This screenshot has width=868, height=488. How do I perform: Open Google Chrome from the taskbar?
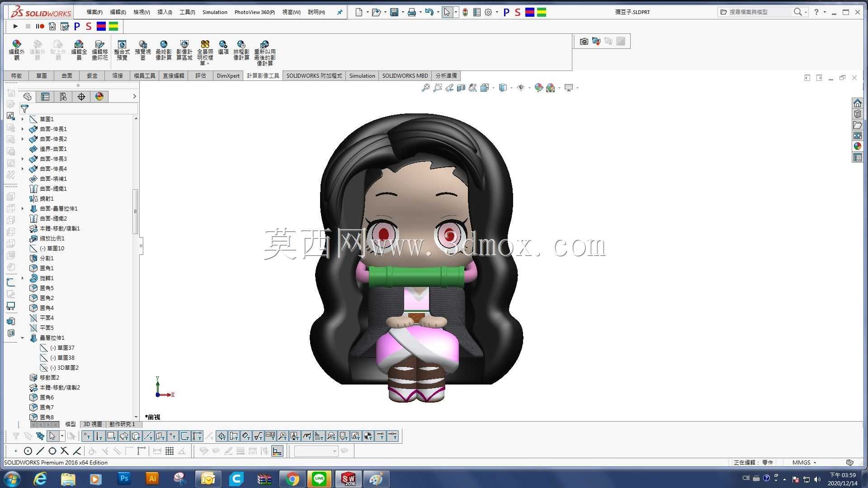coord(292,479)
